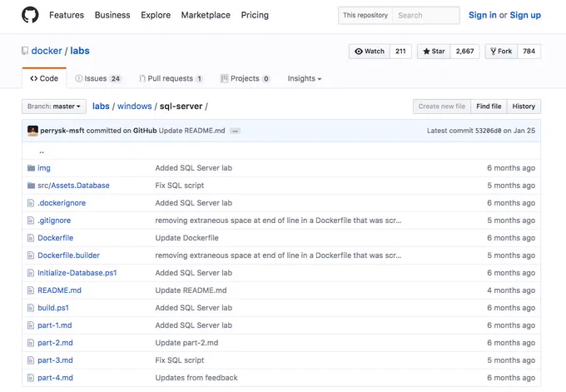Image resolution: width=566 pixels, height=392 pixels.
Task: Open the build.ps1 file
Action: (53, 308)
